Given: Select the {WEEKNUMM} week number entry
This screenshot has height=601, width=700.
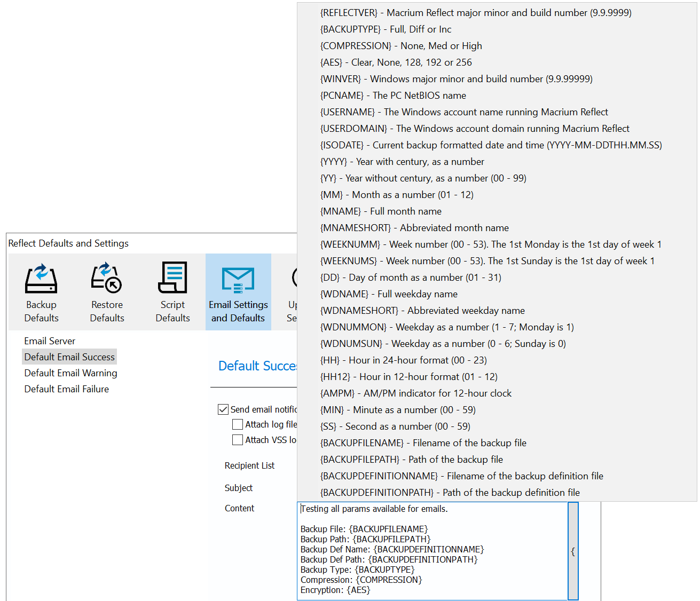Looking at the screenshot, I should tap(497, 244).
